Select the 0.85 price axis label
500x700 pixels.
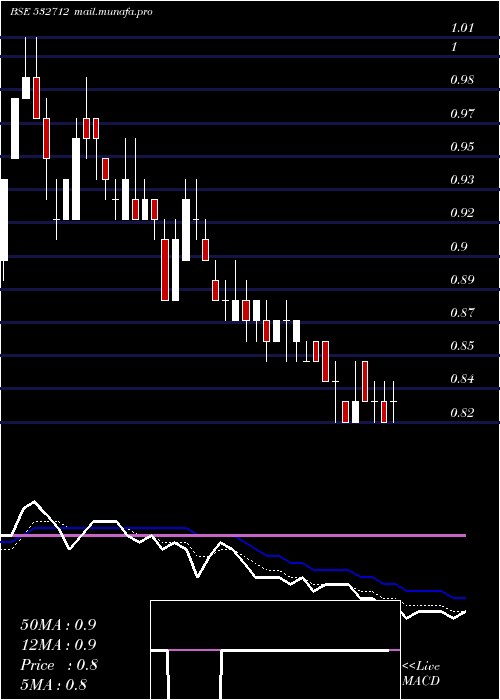462,346
